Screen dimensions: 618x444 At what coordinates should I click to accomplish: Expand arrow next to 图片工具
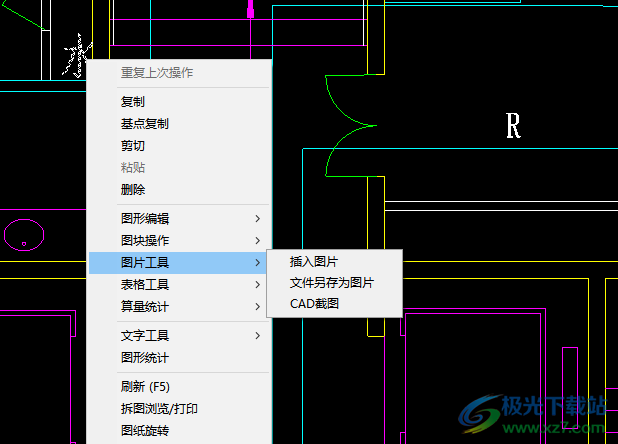tap(258, 263)
